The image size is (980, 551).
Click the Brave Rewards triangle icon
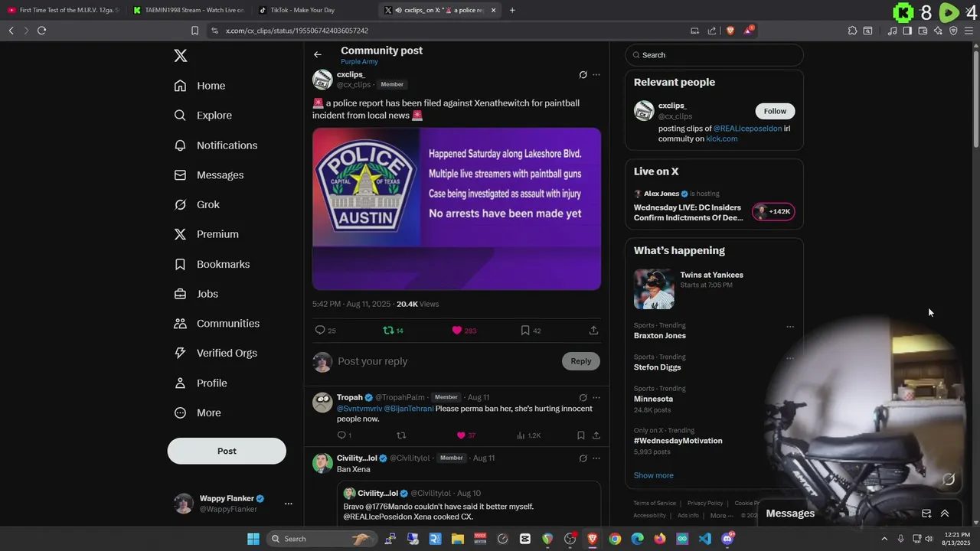coord(749,31)
